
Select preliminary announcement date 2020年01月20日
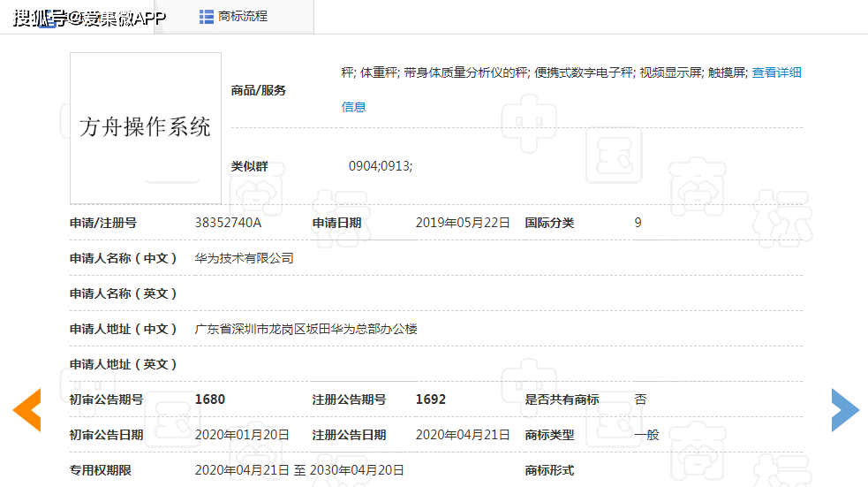(x=242, y=435)
